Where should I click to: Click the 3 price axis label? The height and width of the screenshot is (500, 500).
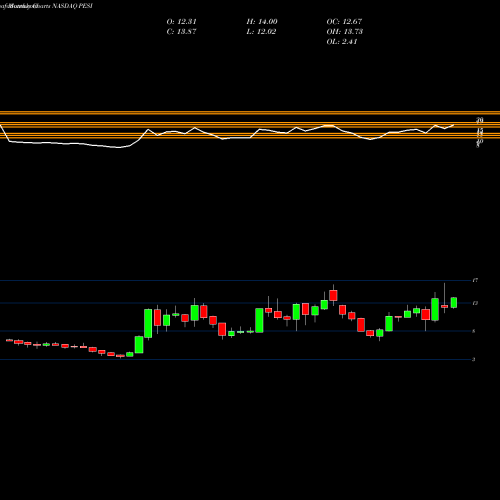[x=474, y=359]
